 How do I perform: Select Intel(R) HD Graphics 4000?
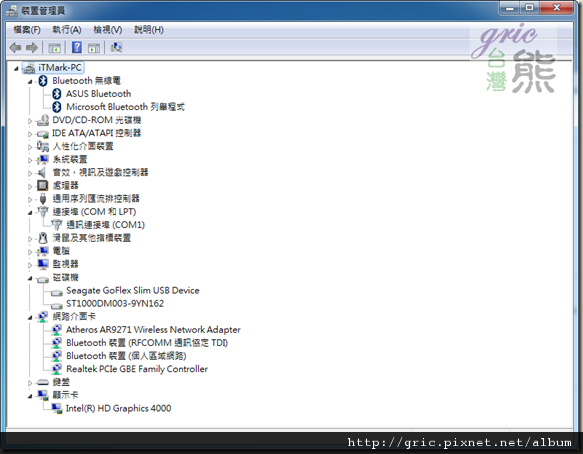[119, 408]
